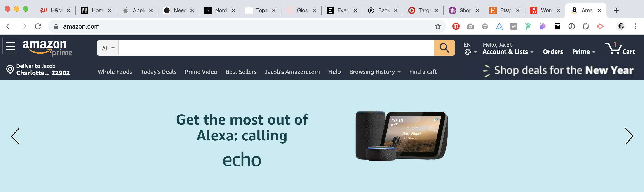Close the H&M tab
644x192 pixels.
point(69,10)
